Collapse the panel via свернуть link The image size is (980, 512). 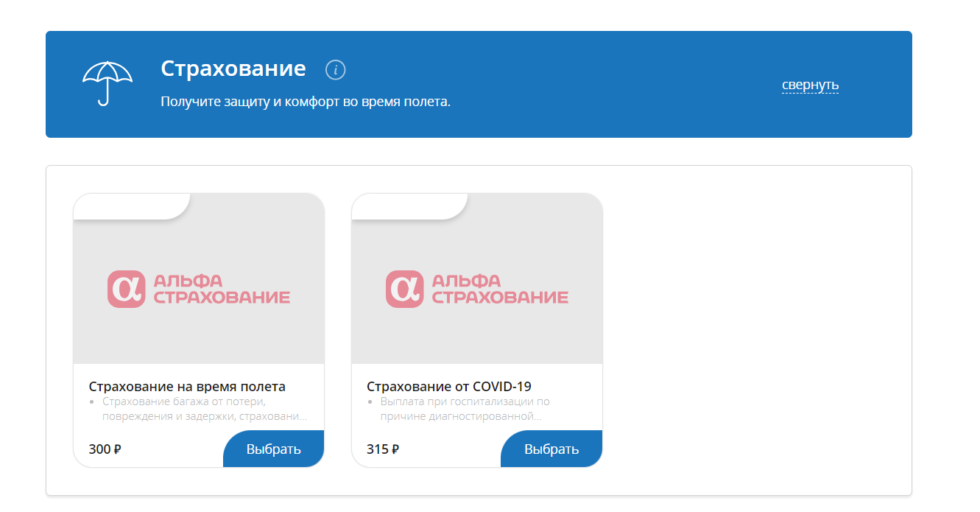pyautogui.click(x=809, y=85)
